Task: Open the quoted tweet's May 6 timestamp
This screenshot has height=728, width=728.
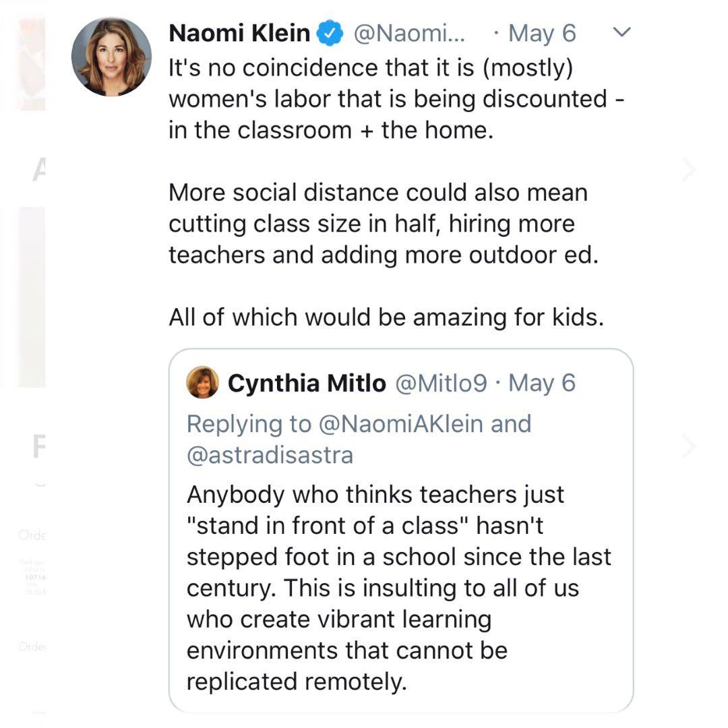Action: point(542,384)
